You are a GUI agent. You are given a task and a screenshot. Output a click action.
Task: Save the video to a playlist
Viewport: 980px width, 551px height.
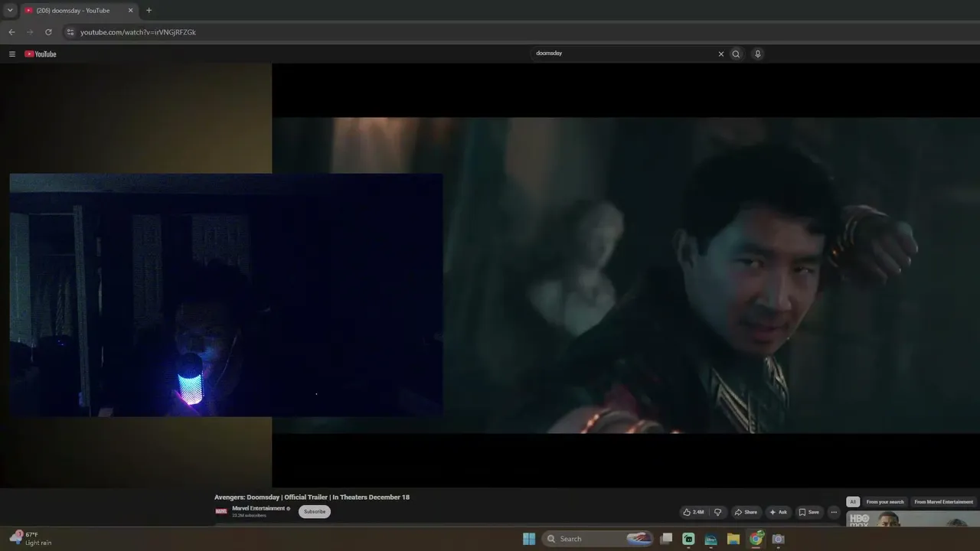coord(808,512)
